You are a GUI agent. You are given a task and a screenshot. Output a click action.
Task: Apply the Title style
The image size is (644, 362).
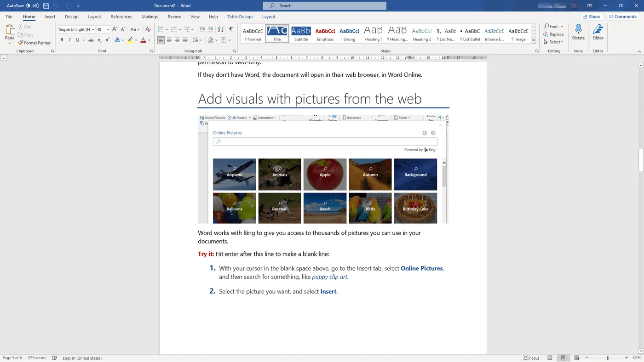point(277,34)
